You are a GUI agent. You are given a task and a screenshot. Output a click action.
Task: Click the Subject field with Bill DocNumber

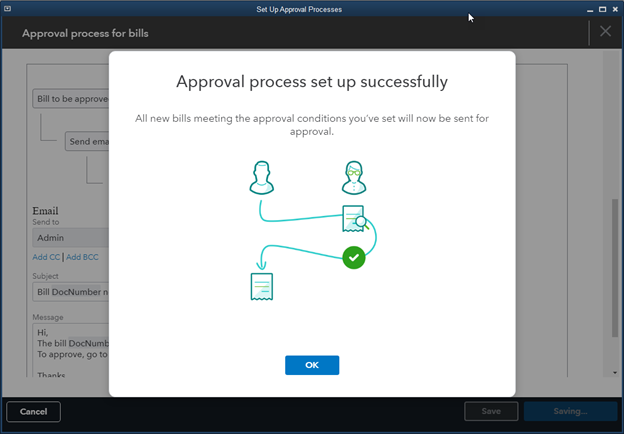[70, 291]
